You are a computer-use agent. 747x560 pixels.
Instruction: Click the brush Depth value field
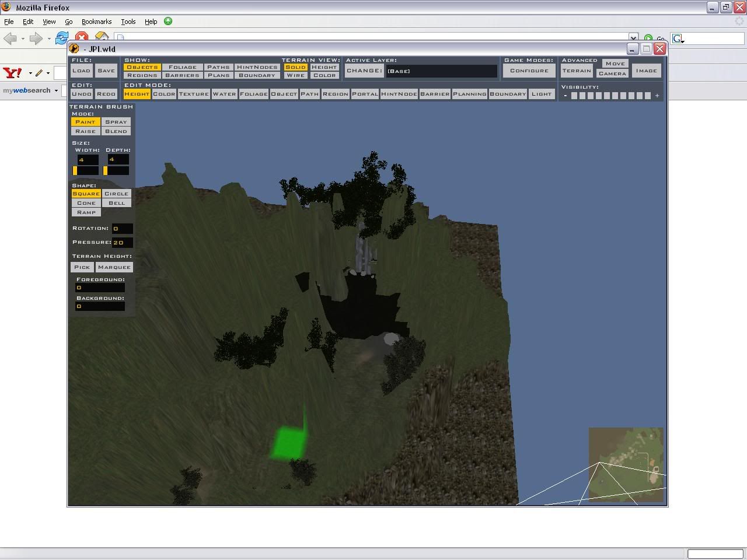tap(118, 159)
